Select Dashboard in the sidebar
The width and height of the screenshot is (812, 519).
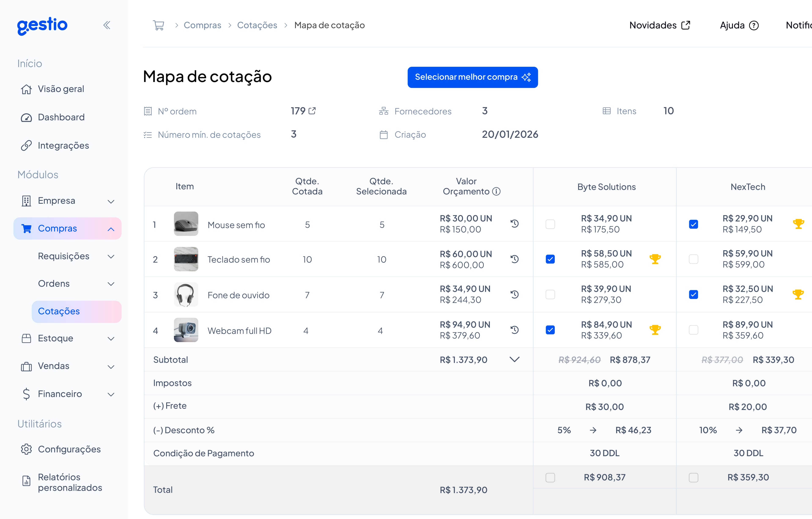[x=61, y=117]
